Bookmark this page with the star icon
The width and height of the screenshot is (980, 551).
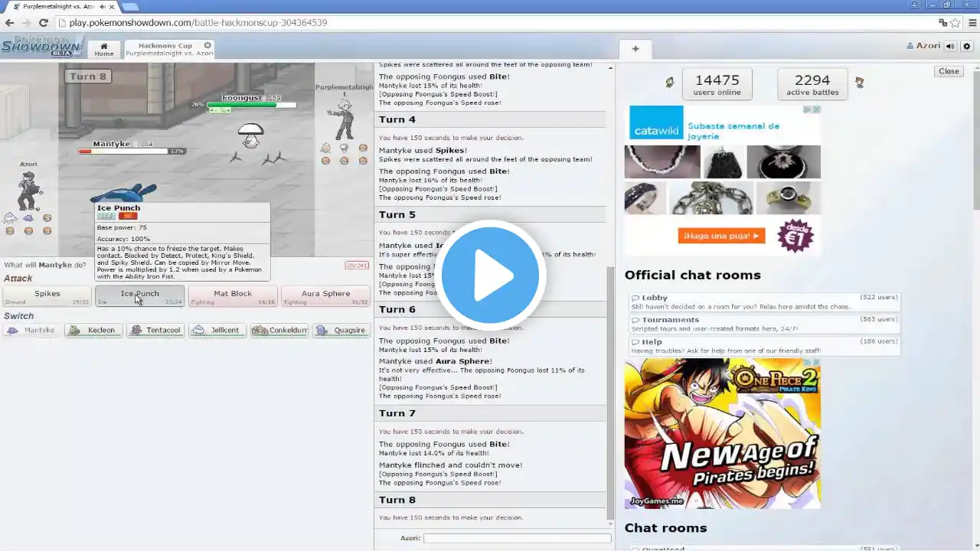click(x=955, y=23)
